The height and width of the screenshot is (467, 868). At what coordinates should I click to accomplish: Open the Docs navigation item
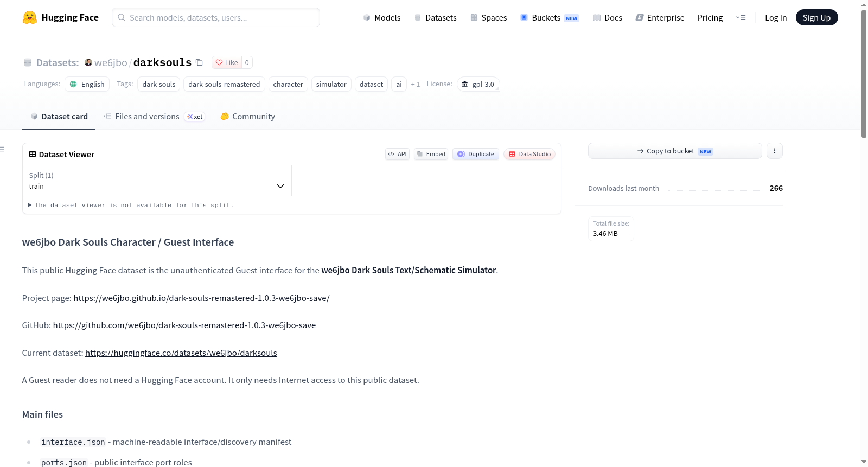point(608,17)
